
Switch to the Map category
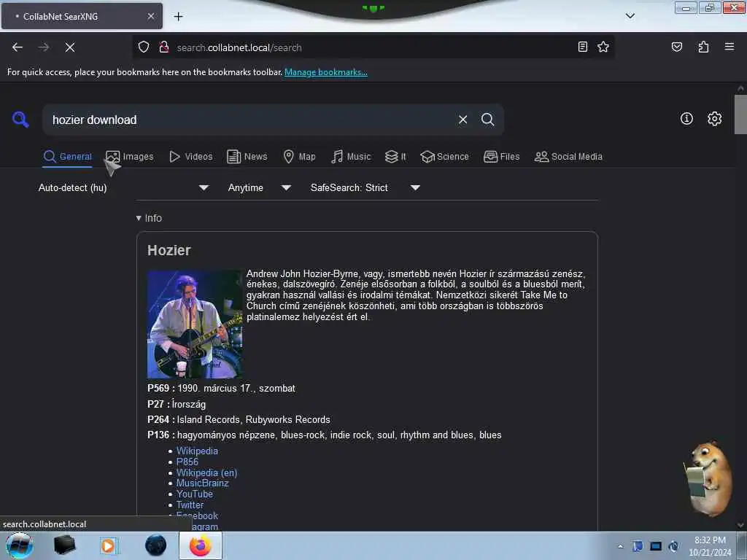coord(299,157)
